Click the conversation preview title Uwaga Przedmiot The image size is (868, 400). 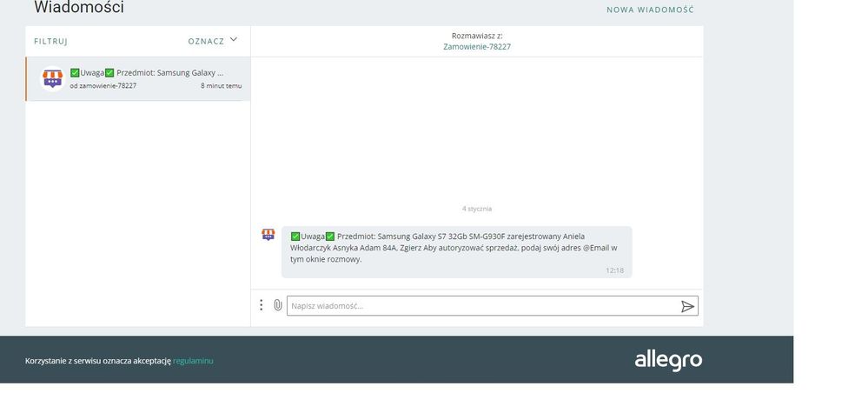coord(147,73)
